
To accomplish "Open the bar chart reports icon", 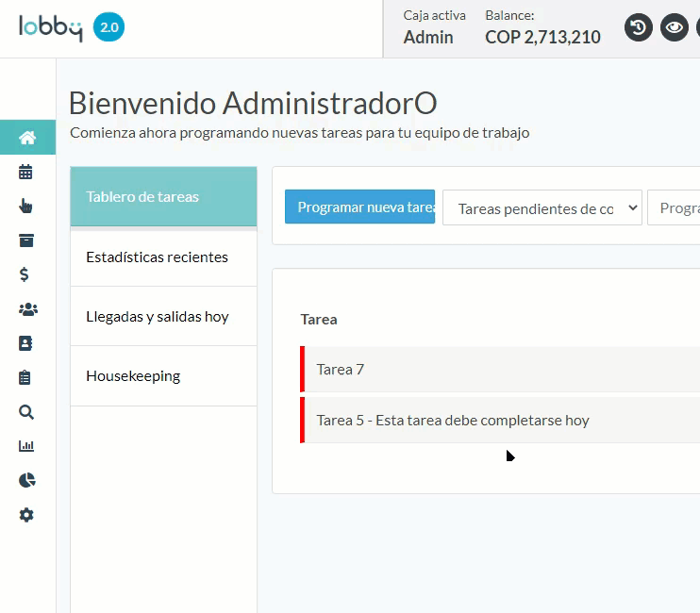I will click(26, 446).
